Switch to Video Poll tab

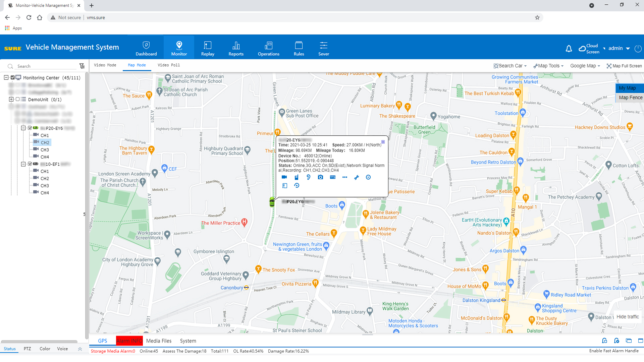coord(169,65)
